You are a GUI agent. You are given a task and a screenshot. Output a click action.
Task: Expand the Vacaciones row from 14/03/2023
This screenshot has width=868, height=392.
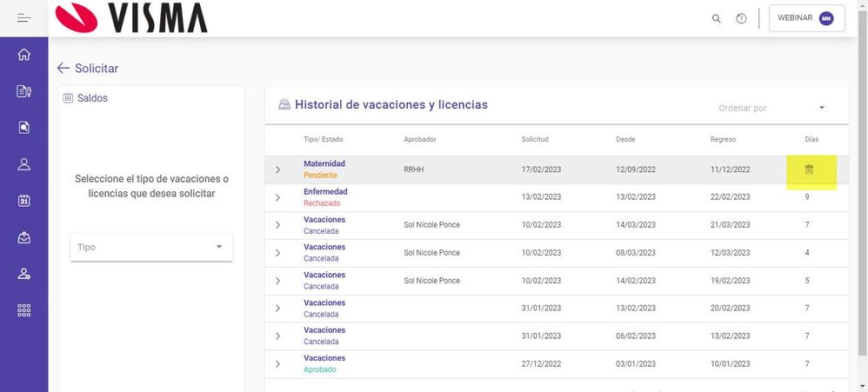[x=278, y=225]
